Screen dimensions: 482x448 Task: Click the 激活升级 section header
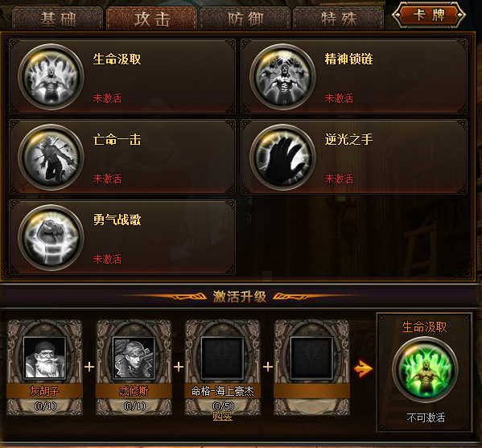coord(240,297)
